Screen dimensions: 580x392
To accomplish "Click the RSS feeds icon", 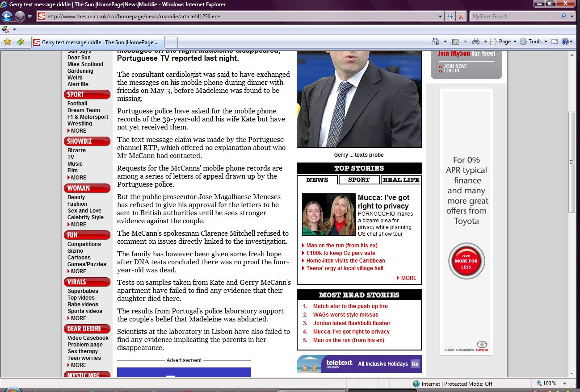I will (455, 42).
